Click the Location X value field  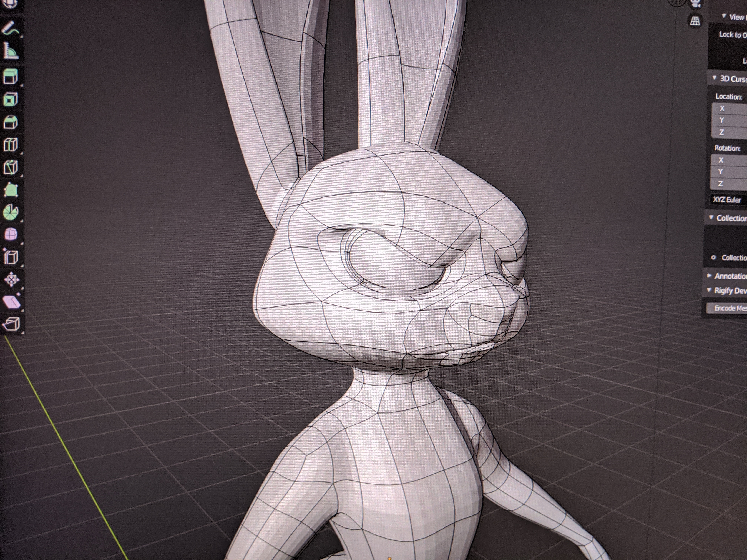click(x=731, y=109)
